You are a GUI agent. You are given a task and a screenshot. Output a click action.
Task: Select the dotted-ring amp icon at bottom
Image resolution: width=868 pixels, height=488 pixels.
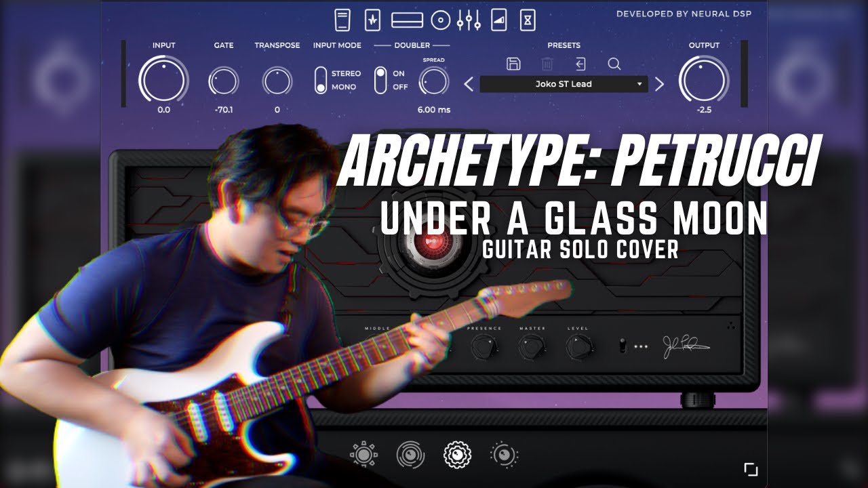click(x=504, y=454)
